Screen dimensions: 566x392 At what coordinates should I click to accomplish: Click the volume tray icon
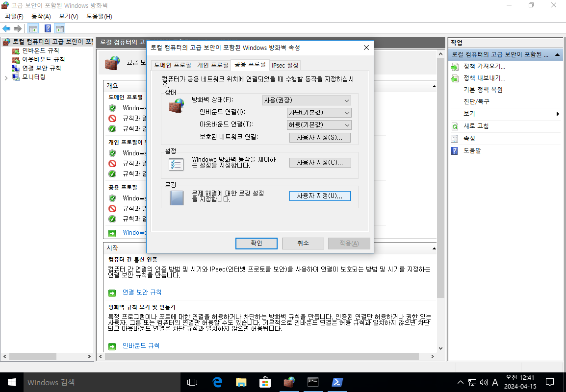click(484, 382)
